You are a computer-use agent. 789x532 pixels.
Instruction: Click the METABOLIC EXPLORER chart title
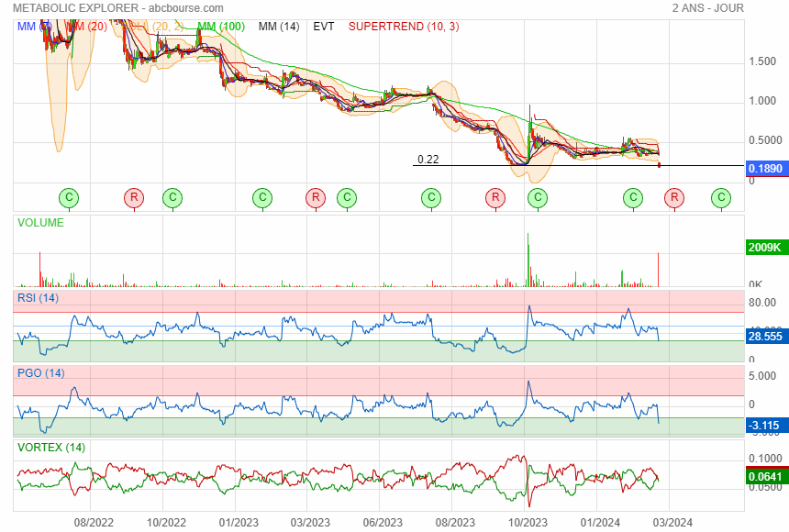pyautogui.click(x=119, y=8)
